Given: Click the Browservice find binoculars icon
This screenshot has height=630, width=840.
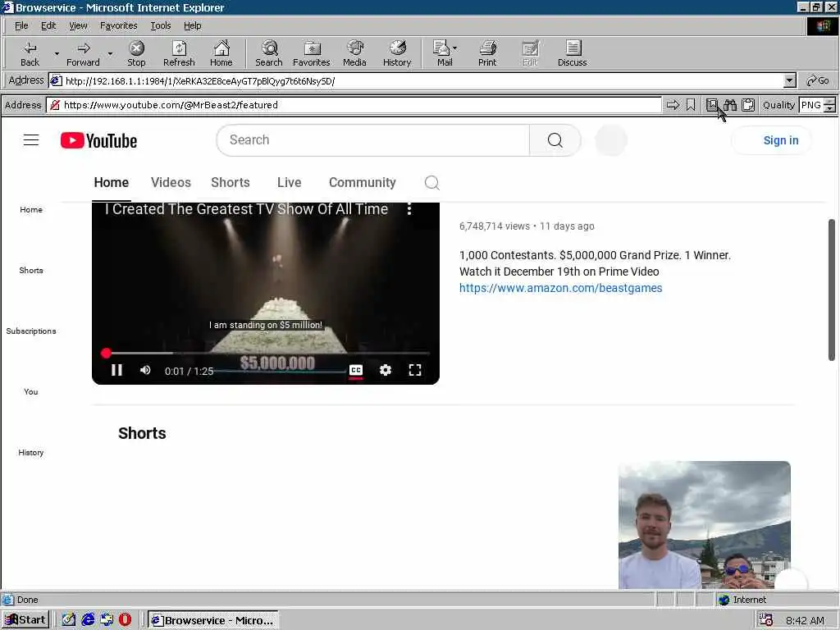Looking at the screenshot, I should pos(729,105).
